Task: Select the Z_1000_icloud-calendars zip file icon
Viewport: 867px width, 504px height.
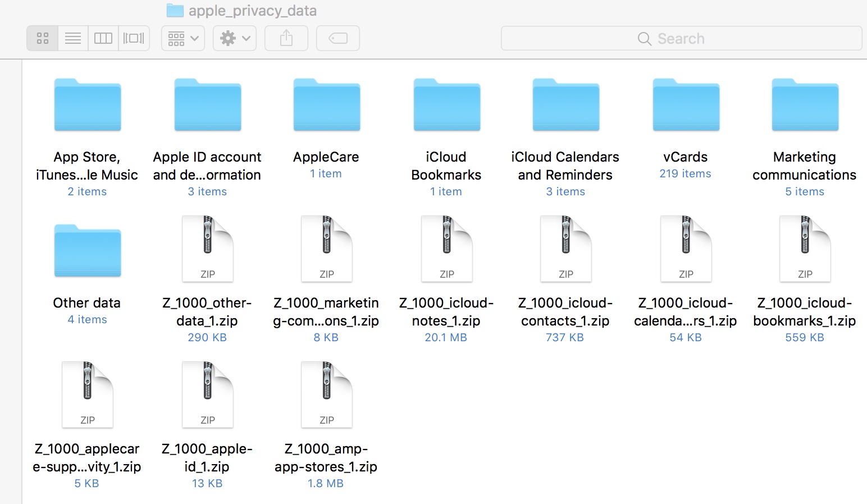Action: [x=686, y=249]
